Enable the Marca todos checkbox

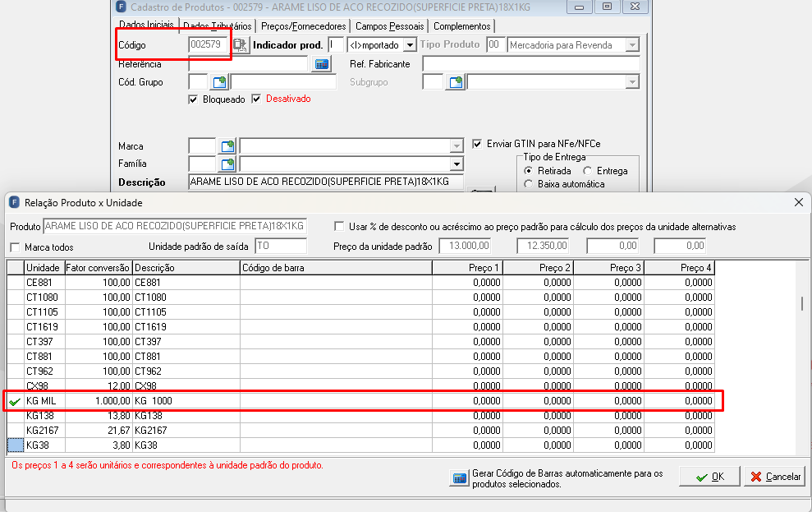[15, 247]
